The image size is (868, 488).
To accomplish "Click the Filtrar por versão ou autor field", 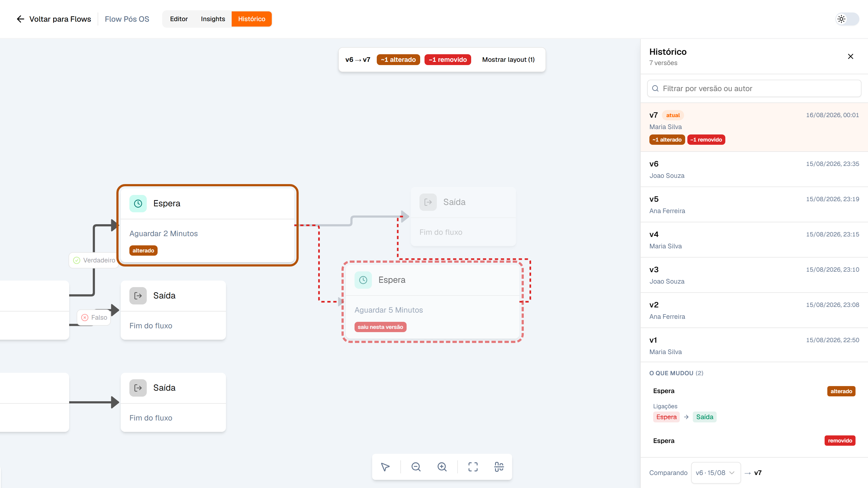I will (x=754, y=89).
